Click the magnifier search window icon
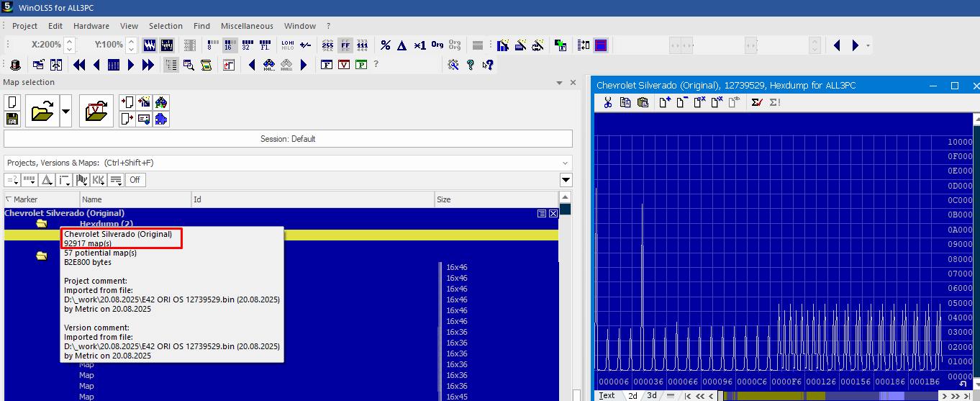Viewport: 980px width, 401px height. pyautogui.click(x=189, y=65)
